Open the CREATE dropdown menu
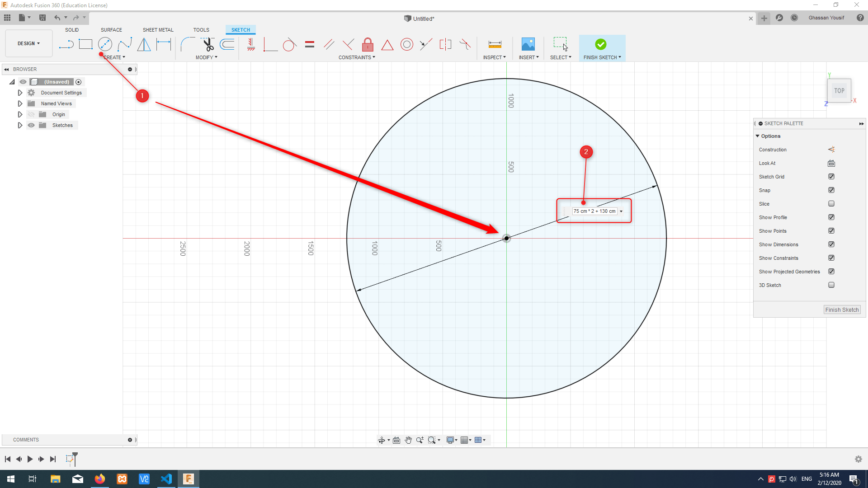Screen dimensions: 868x488 tap(114, 57)
